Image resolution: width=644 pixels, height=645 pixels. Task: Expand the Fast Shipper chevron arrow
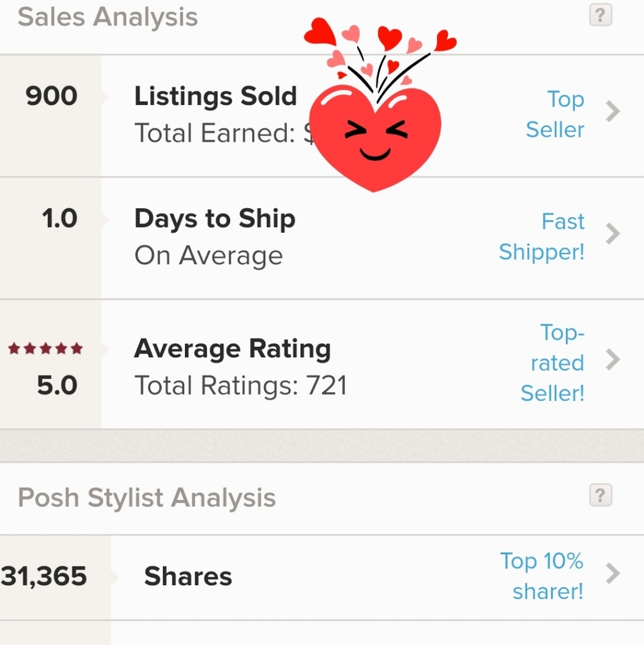613,233
